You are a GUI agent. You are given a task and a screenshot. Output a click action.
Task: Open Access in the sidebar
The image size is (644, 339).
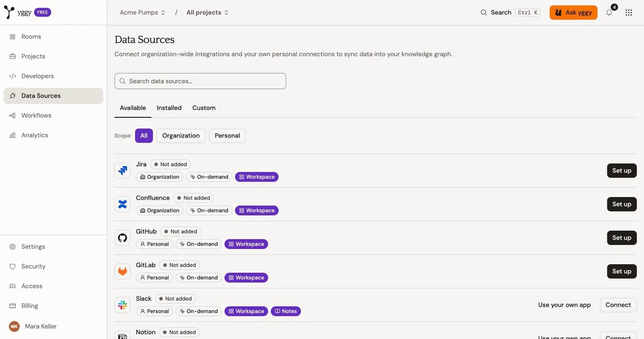(x=53, y=286)
